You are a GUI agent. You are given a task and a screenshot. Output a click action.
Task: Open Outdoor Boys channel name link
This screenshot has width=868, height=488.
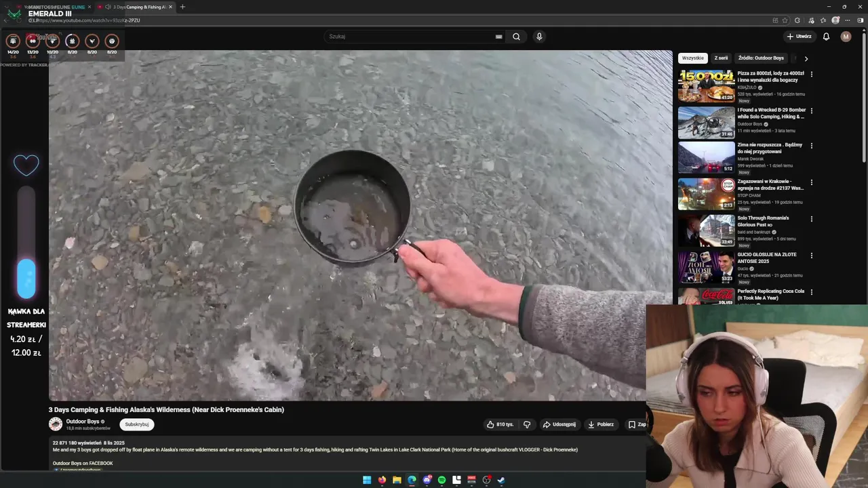click(x=83, y=422)
